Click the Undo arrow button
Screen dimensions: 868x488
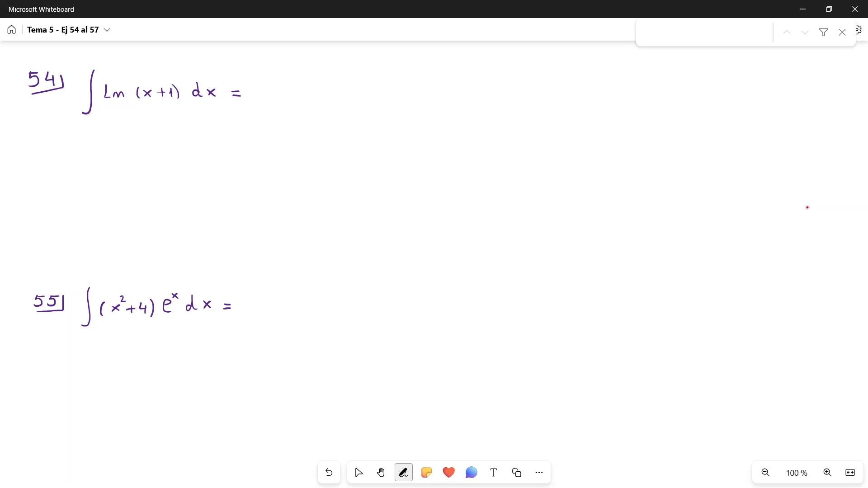coord(329,473)
